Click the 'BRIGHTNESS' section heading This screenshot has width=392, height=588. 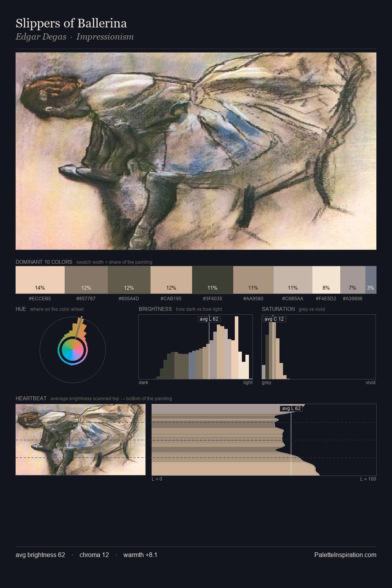[155, 309]
